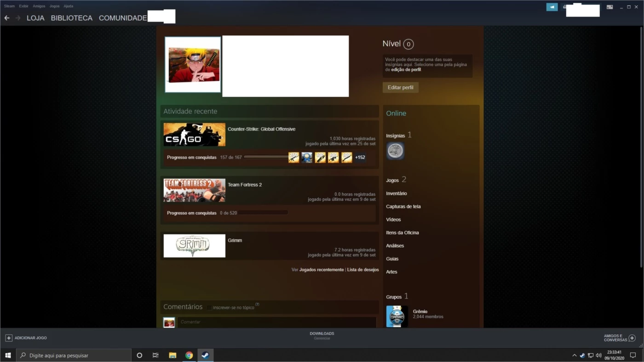Click the page vertical scrollbar
The image size is (644, 362).
[x=641, y=147]
